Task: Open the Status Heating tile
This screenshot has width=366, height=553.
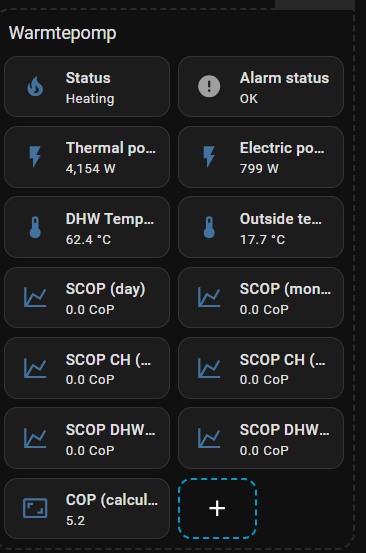Action: click(87, 86)
